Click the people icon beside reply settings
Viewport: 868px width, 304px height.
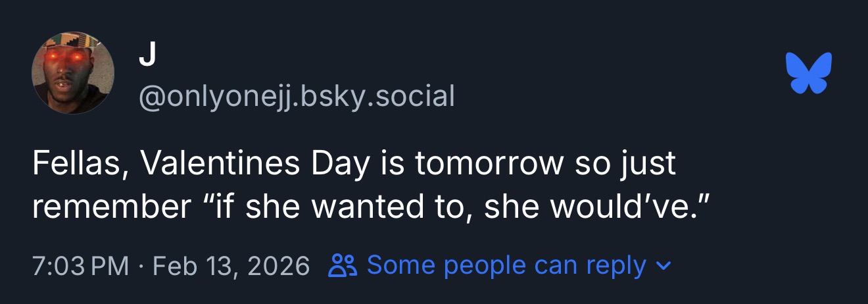coord(343,266)
